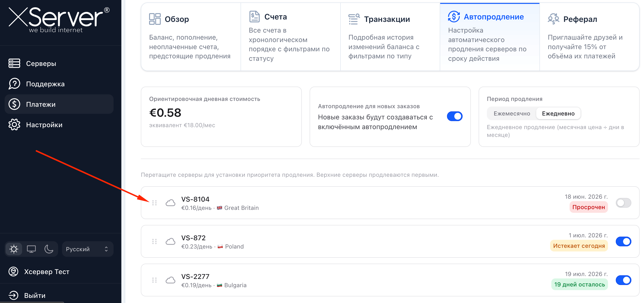Enable auto-renewal for VS-8104
The image size is (644, 303).
click(623, 203)
